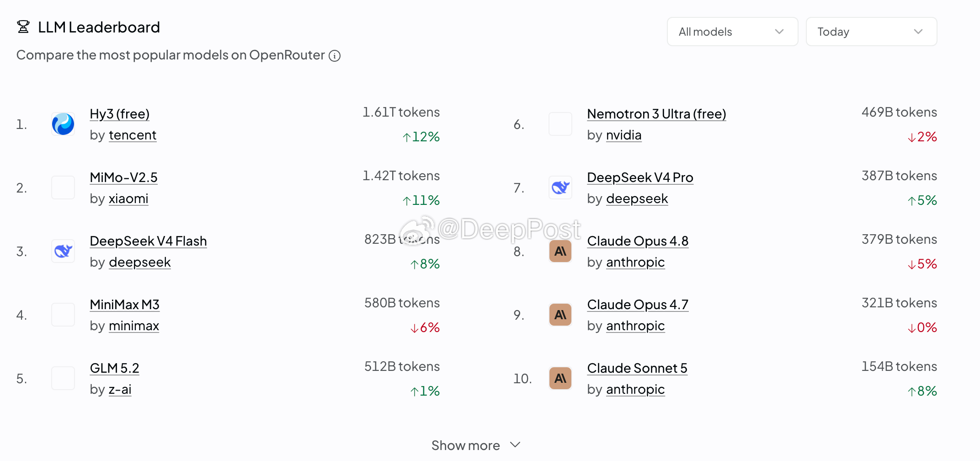980x461 pixels.
Task: Click the trophy icon next to LLM Leaderboard
Action: (23, 27)
